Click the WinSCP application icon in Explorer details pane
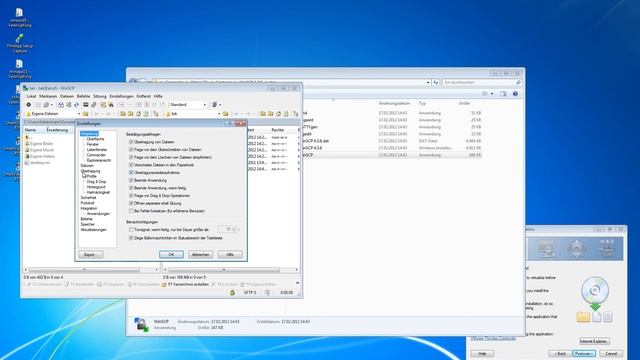 141,324
